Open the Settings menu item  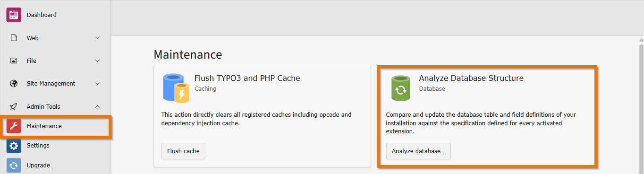(55, 146)
